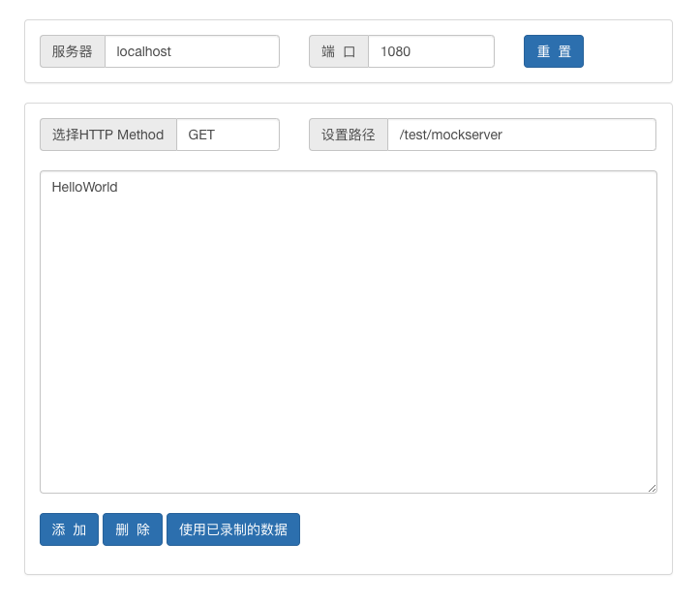
Task: Click the 添加 add button
Action: click(69, 529)
